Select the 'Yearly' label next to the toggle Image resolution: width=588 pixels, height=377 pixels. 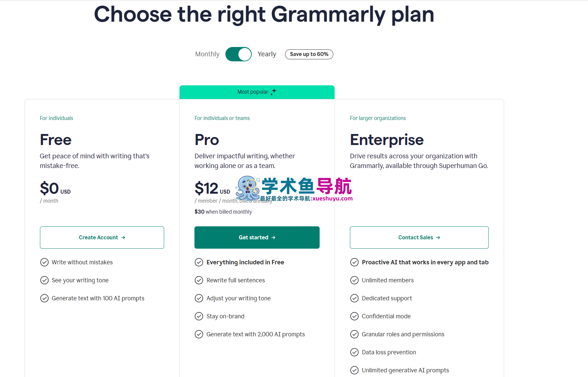point(267,54)
